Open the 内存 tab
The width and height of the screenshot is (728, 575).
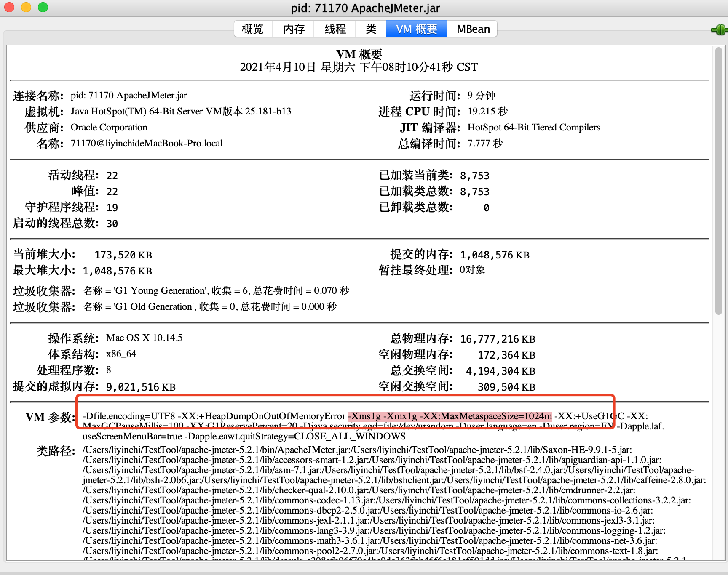pos(294,29)
